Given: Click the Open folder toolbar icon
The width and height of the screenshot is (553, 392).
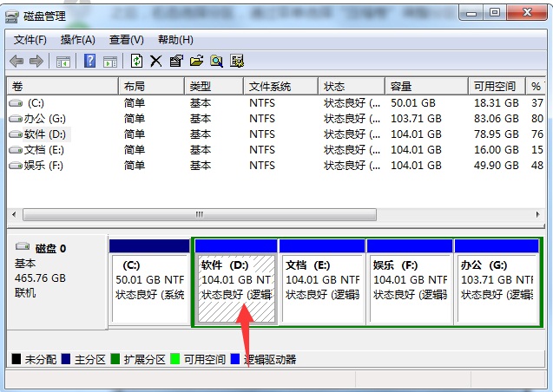Looking at the screenshot, I should pos(196,61).
